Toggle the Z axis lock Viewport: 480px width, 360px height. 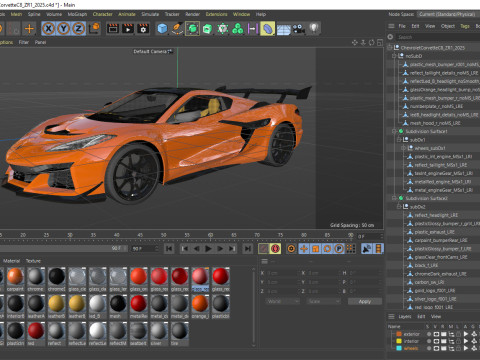tap(78, 29)
